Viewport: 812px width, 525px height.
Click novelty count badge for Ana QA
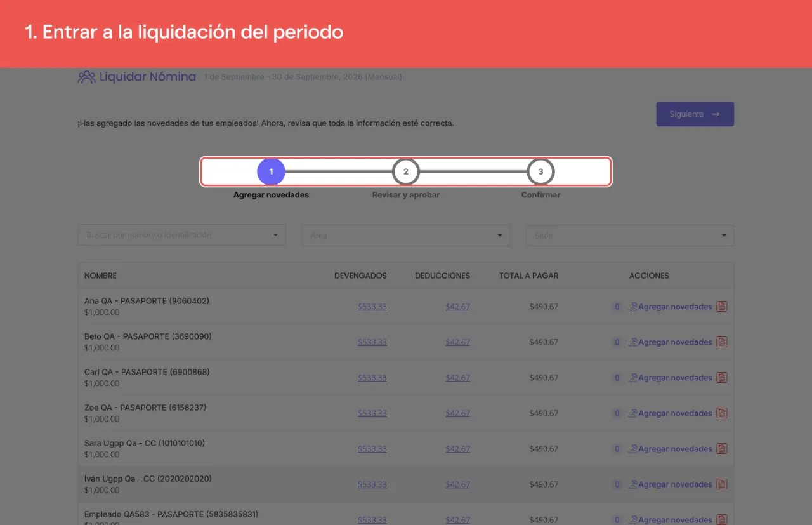[617, 307]
